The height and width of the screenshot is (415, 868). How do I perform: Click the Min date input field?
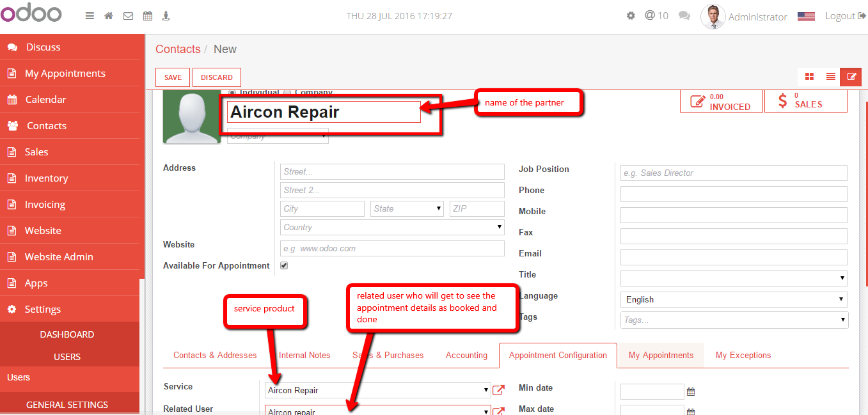click(652, 391)
